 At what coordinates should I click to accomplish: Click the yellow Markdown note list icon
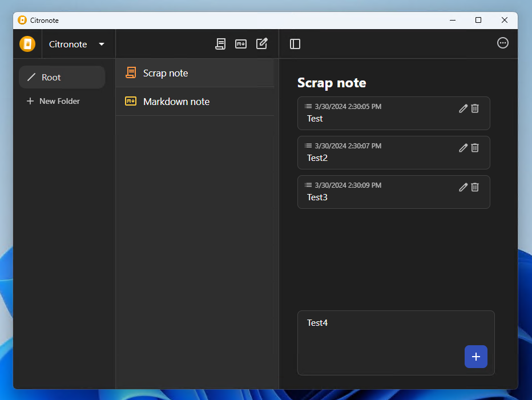(x=131, y=101)
